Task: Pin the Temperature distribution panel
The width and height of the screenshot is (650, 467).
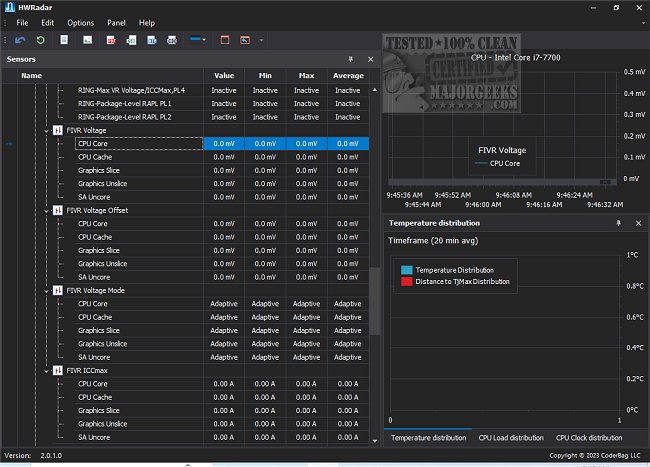Action: (x=620, y=222)
